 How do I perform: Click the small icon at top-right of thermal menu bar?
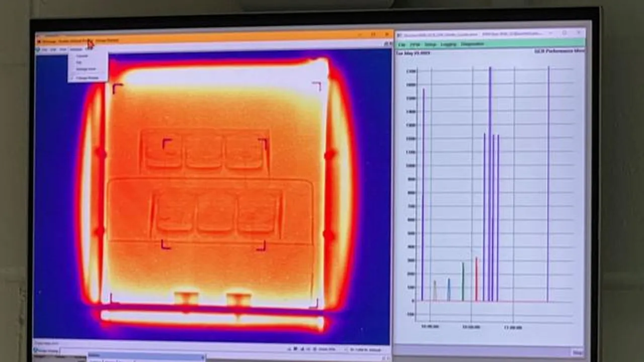coord(387,44)
